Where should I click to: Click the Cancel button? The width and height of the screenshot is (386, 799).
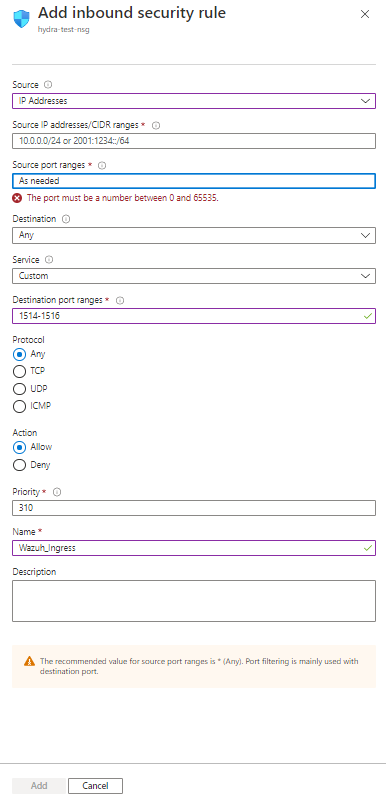point(95,786)
